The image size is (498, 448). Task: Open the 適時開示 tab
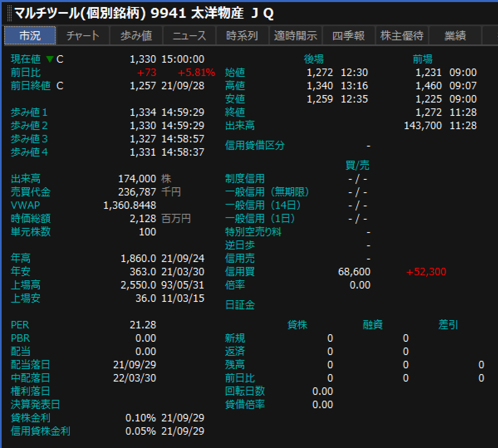pos(295,36)
